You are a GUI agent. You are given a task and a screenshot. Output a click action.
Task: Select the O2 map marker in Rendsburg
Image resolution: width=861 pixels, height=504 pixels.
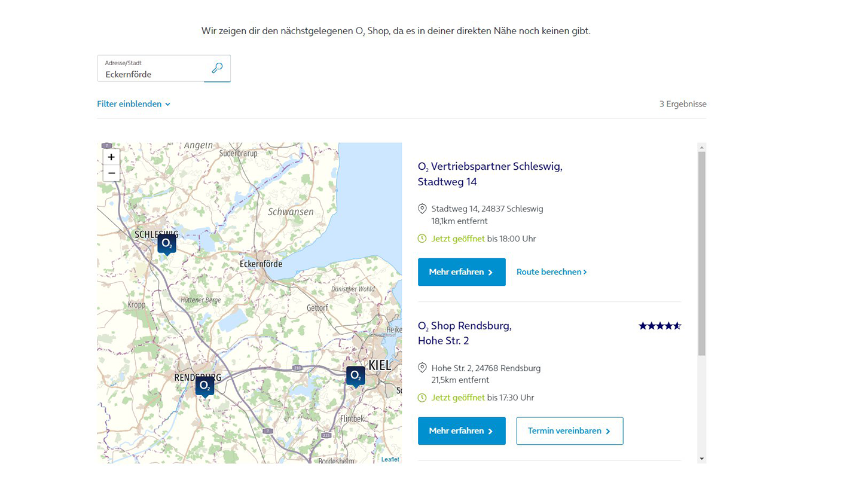click(204, 386)
